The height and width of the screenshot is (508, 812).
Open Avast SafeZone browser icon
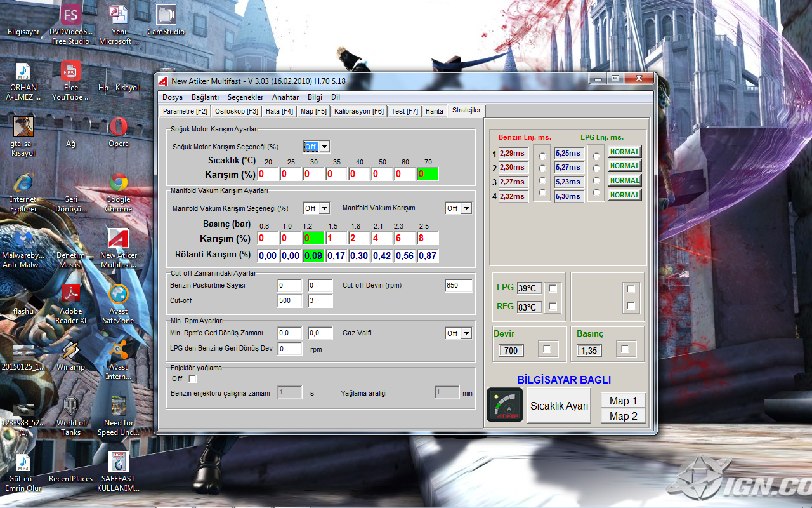119,304
